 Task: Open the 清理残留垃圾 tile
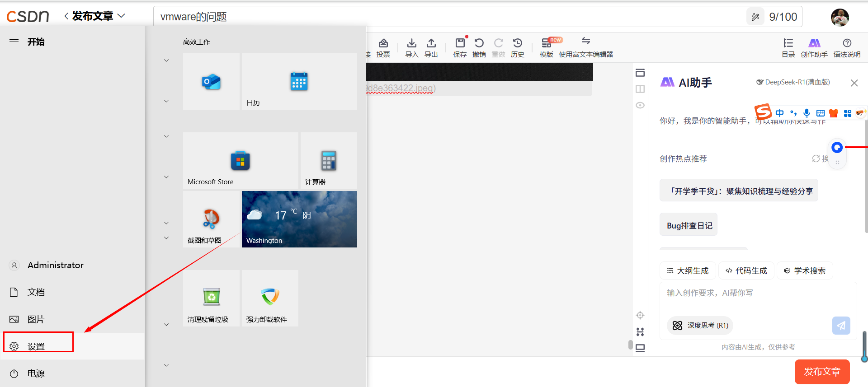[x=211, y=298]
